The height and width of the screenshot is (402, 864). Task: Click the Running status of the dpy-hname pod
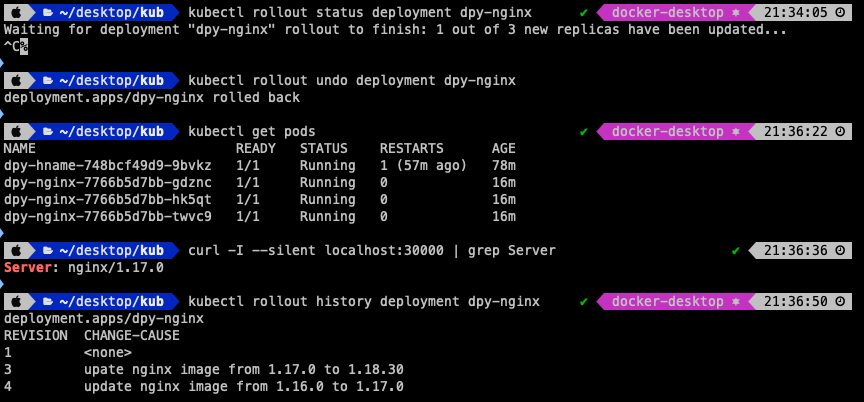point(327,165)
